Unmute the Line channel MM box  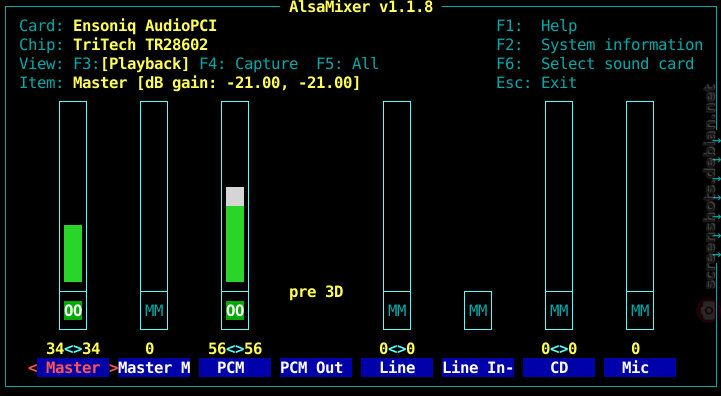tap(397, 311)
